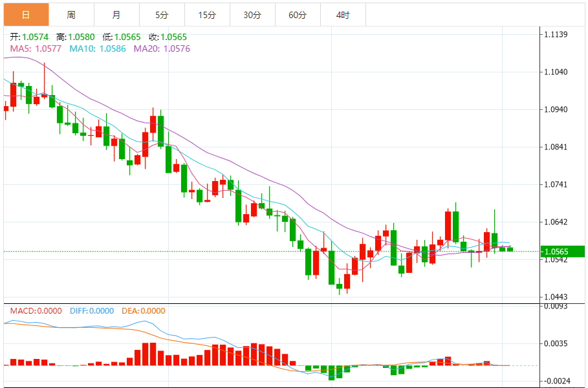Click the close price 收:1.0565 value

(x=168, y=37)
